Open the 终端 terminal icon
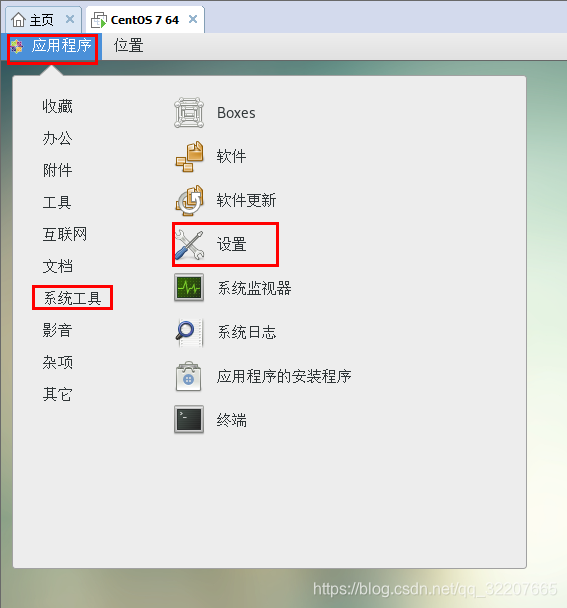 [189, 420]
